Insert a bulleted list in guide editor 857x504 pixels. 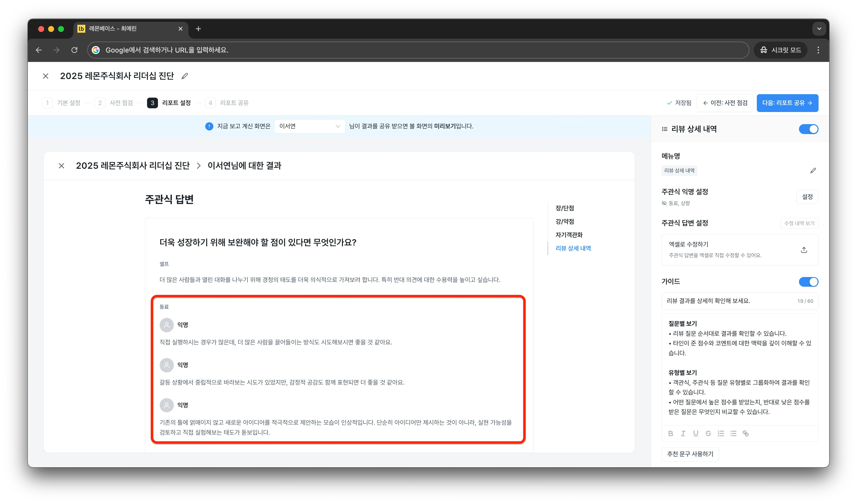[733, 433]
